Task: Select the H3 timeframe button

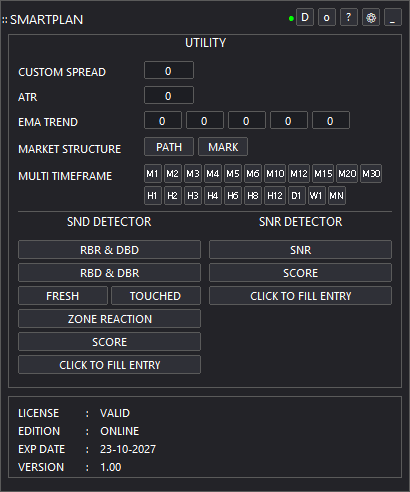Action: [193, 196]
